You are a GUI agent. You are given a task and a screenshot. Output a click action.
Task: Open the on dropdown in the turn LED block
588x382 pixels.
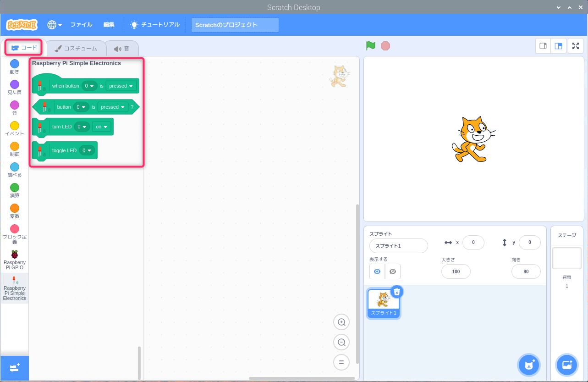102,127
